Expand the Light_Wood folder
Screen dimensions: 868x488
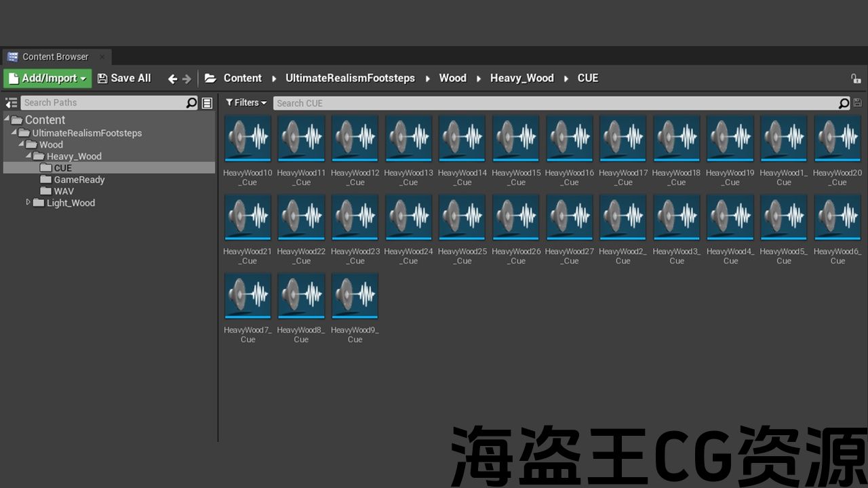28,202
